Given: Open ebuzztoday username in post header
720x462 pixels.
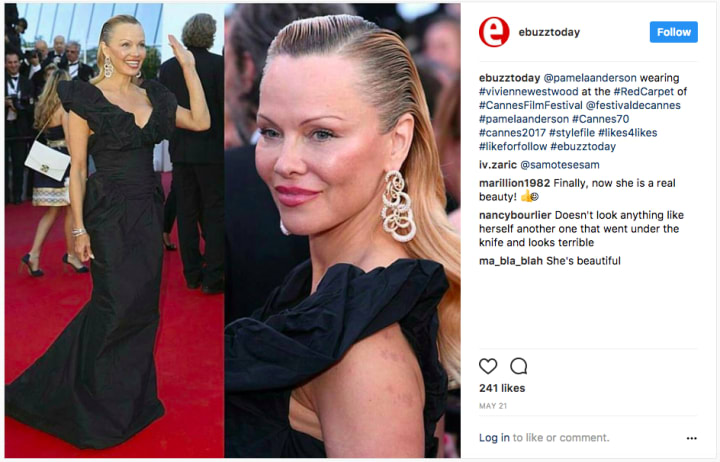Looking at the screenshot, I should point(549,32).
